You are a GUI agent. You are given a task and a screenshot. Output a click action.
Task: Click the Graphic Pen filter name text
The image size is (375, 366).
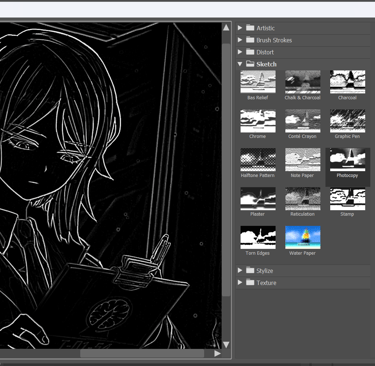point(347,137)
